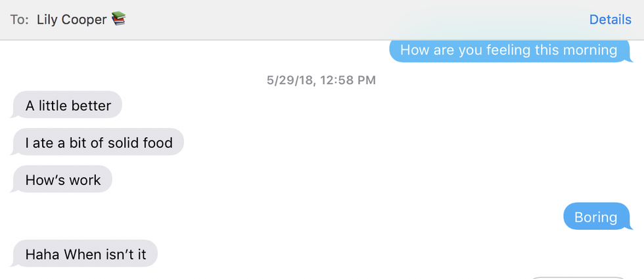
Task: Select the "Haha When isn't it" message
Action: click(85, 254)
